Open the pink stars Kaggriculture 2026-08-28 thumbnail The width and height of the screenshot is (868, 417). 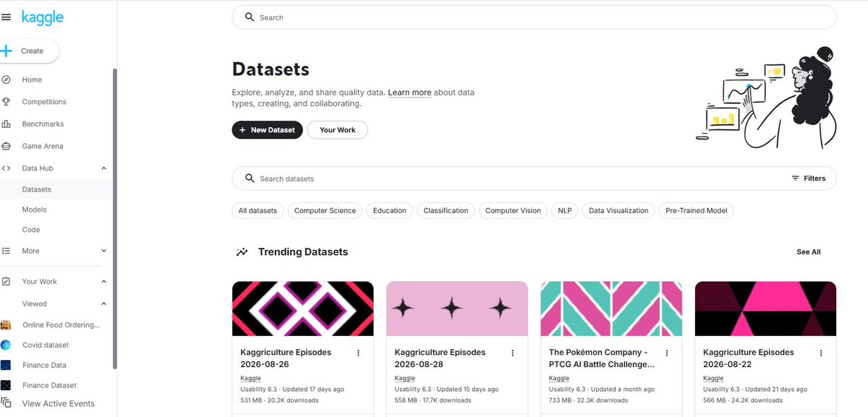pyautogui.click(x=457, y=309)
